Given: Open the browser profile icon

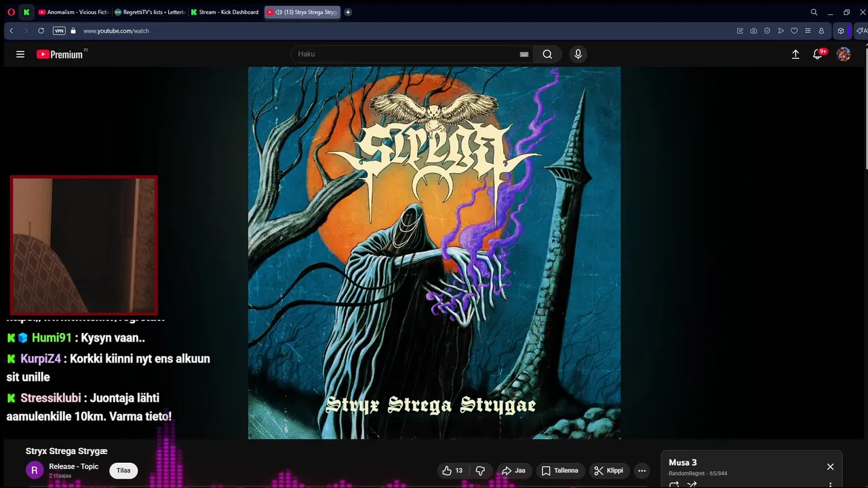Looking at the screenshot, I should [x=821, y=30].
